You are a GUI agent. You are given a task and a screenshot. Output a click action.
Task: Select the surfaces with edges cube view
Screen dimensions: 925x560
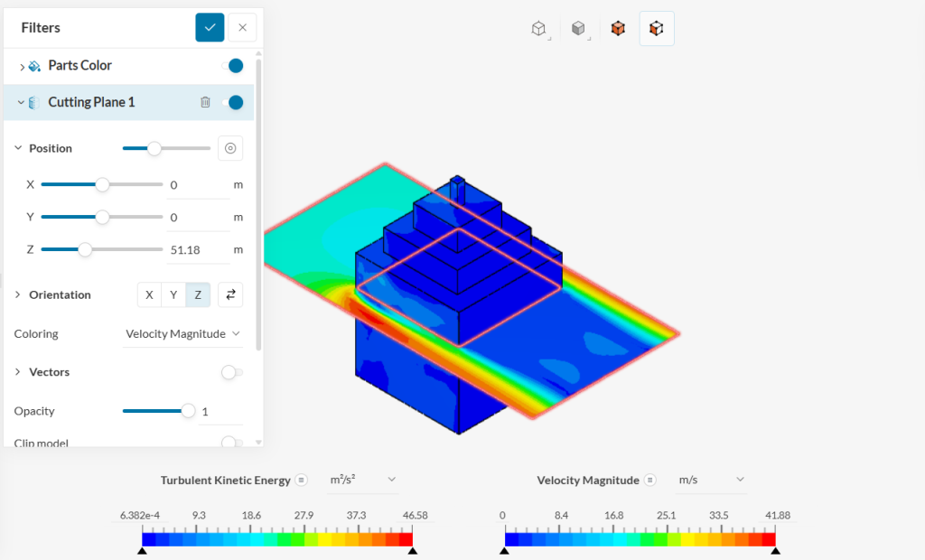[657, 29]
